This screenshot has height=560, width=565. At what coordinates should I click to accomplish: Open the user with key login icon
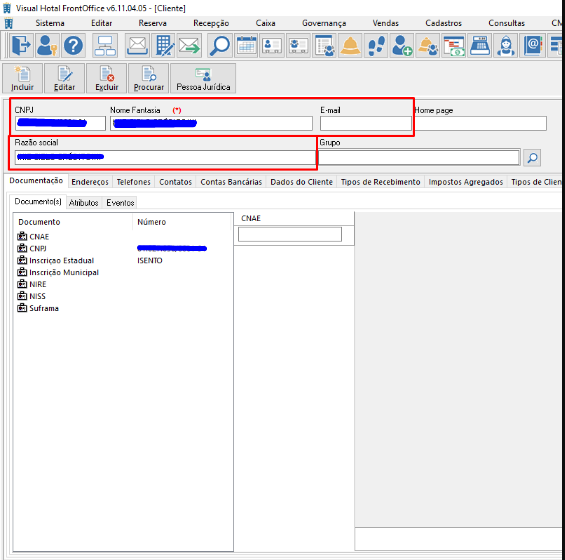tap(48, 45)
